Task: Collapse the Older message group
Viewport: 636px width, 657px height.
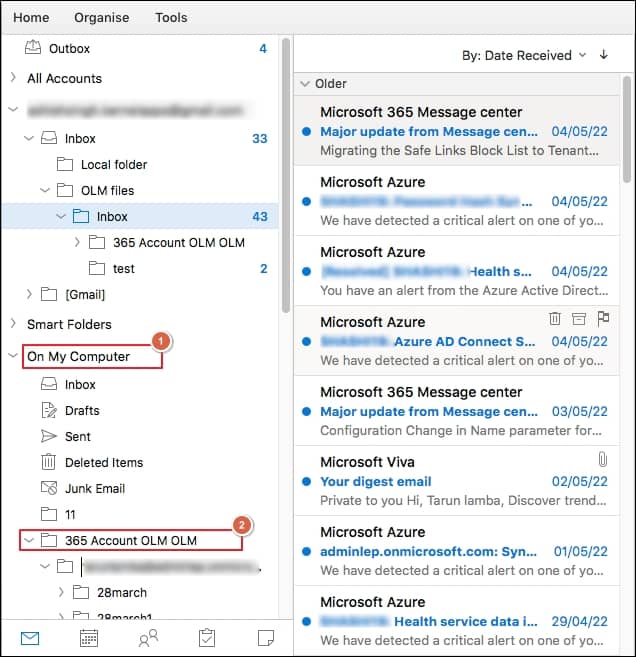Action: [305, 83]
